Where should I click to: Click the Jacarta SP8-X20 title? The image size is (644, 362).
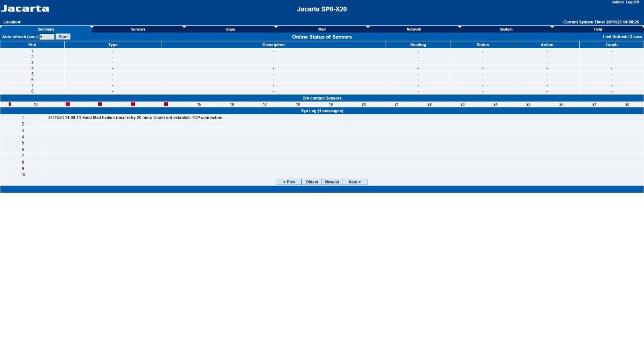pyautogui.click(x=322, y=9)
